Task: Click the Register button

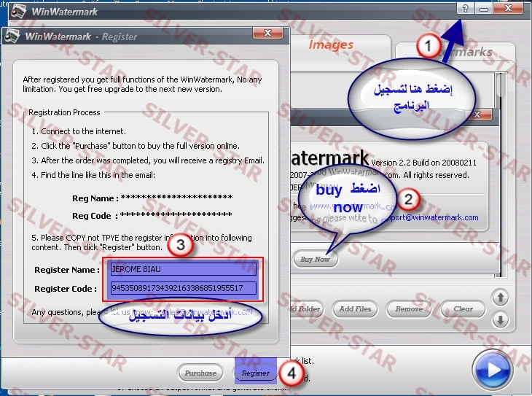Action: point(255,373)
